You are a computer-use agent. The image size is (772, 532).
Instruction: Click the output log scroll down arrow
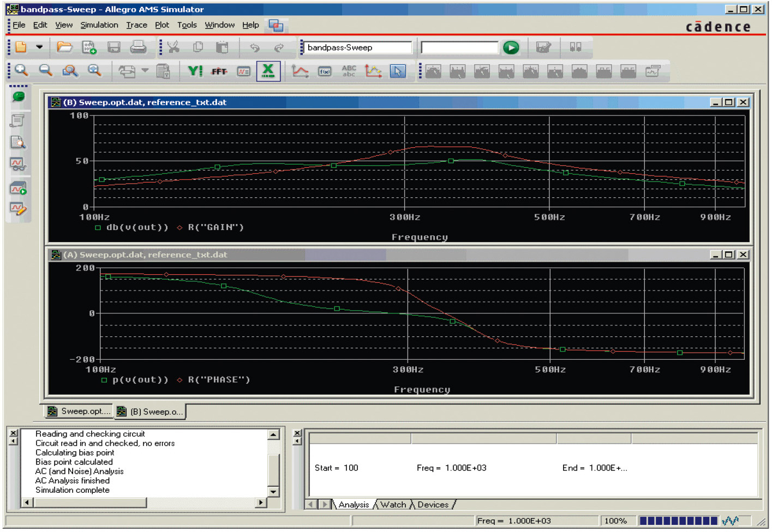pos(274,492)
